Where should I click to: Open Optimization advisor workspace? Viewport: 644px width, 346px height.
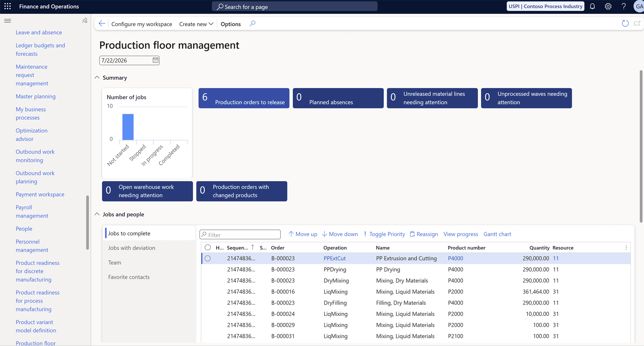click(32, 135)
